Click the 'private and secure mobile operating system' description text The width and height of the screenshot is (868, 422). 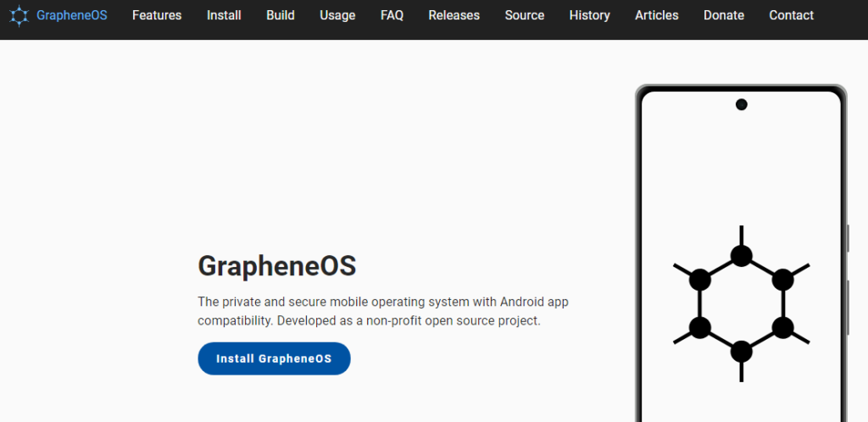[x=383, y=311]
